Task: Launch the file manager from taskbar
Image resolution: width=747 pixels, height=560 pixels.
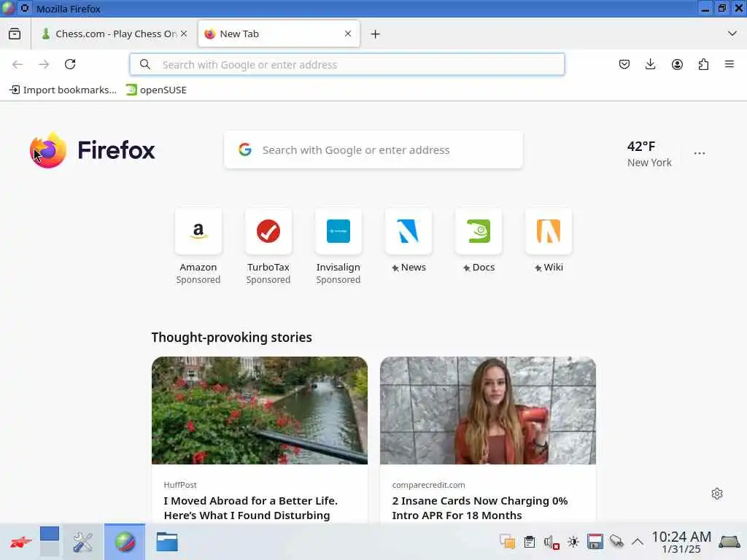Action: click(167, 542)
